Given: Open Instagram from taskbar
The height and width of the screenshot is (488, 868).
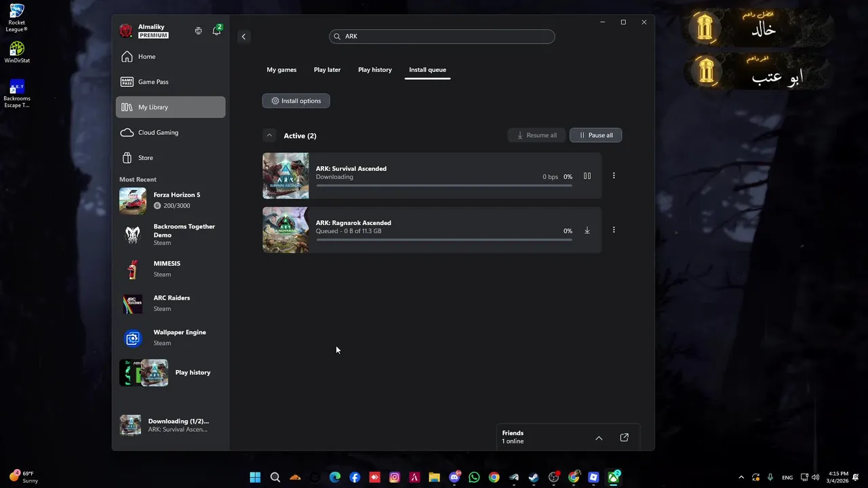Looking at the screenshot, I should 395,477.
